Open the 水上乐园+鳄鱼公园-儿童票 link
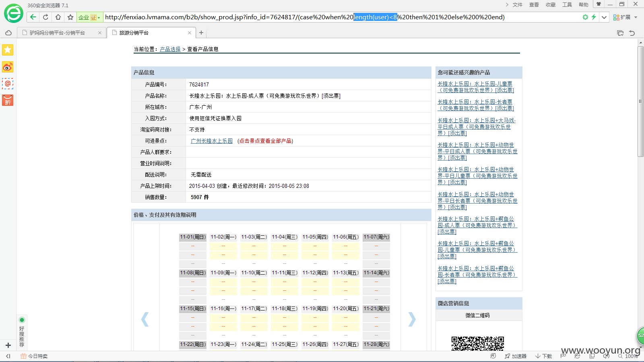This screenshot has height=362, width=644. coord(477,250)
